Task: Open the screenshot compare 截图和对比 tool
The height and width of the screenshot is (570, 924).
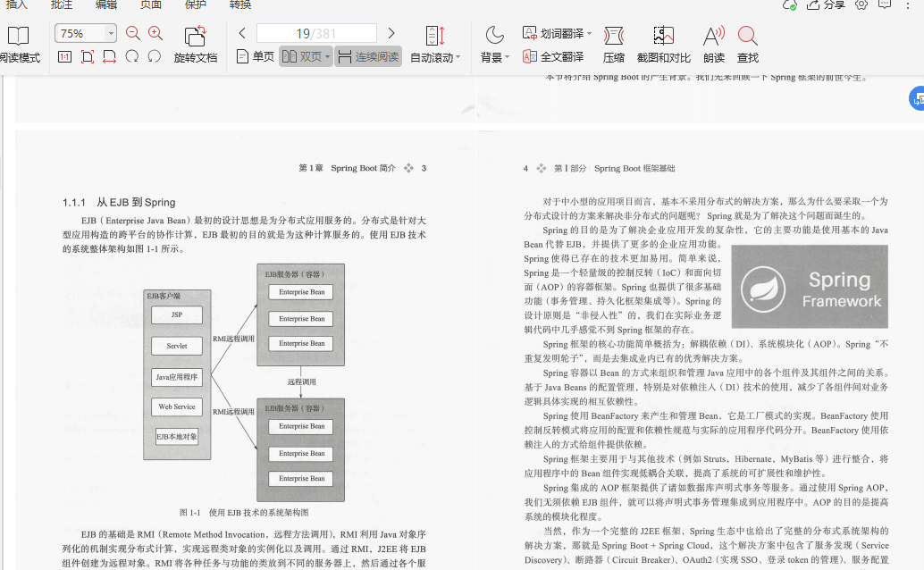Action: coord(662,43)
